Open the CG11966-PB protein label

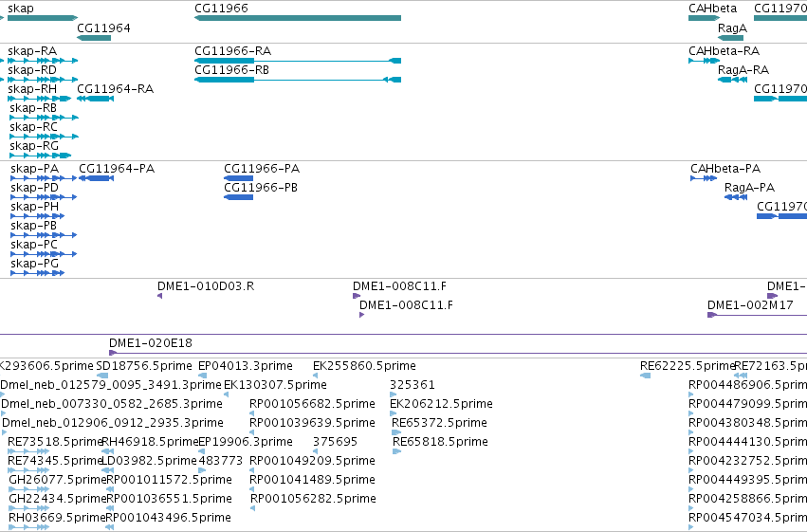tap(261, 188)
